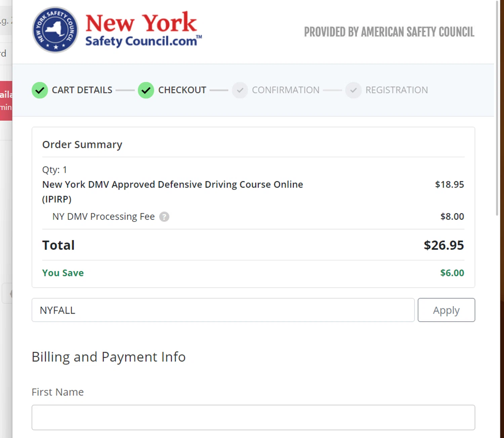
Task: Select the Confirmation step label
Action: (286, 90)
